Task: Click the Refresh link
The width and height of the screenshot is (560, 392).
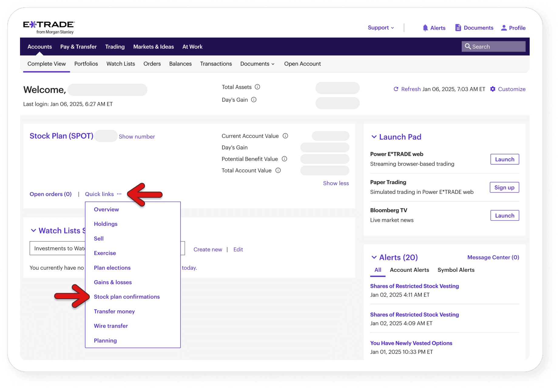Action: point(411,89)
